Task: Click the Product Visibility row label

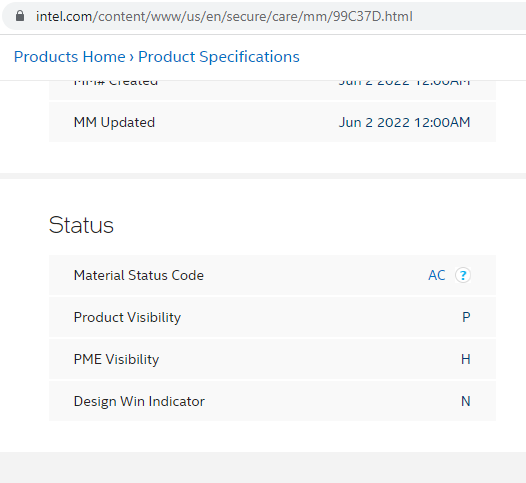Action: (x=127, y=317)
